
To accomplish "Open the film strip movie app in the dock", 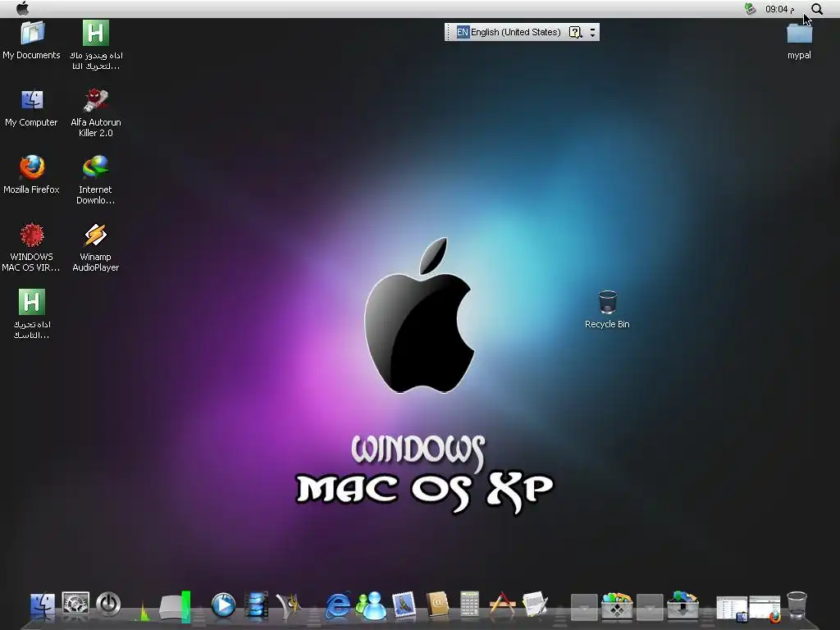I will [256, 605].
